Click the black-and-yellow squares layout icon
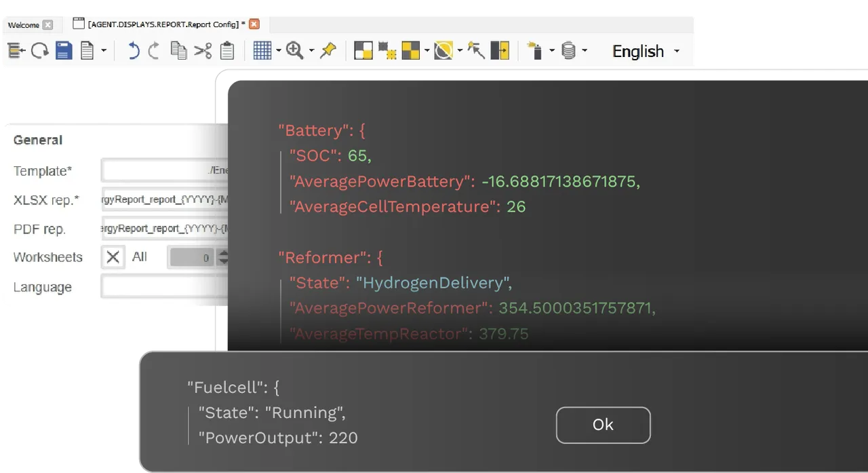The image size is (868, 473). (x=363, y=51)
